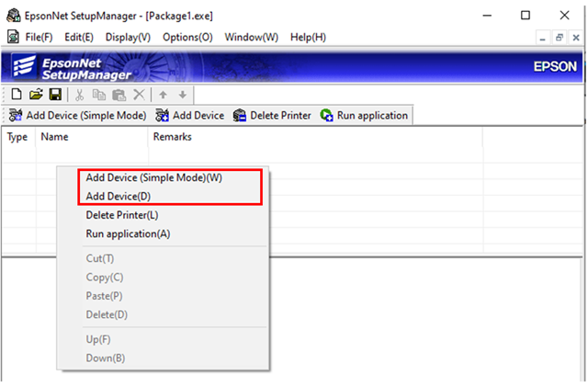
Task: Click the Delete X toolbar icon
Action: coord(139,94)
